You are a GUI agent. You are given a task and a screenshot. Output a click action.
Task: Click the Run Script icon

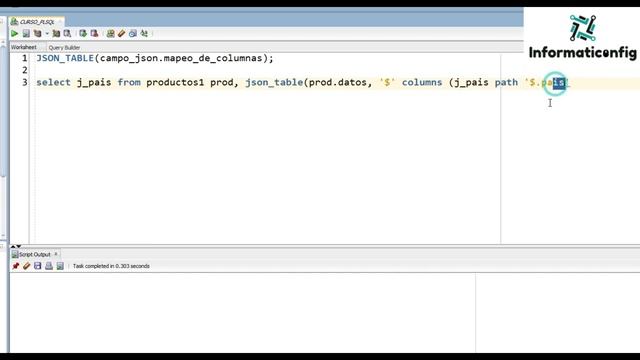26,33
